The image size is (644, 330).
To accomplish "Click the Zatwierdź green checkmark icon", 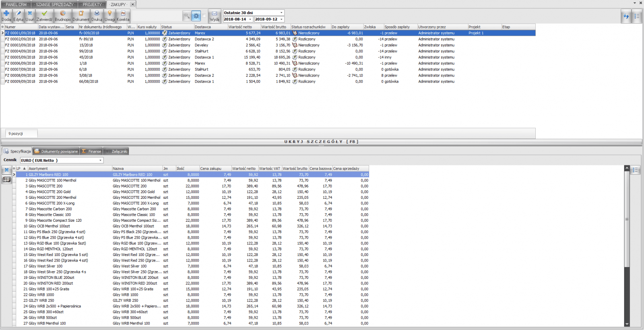I will [44, 16].
